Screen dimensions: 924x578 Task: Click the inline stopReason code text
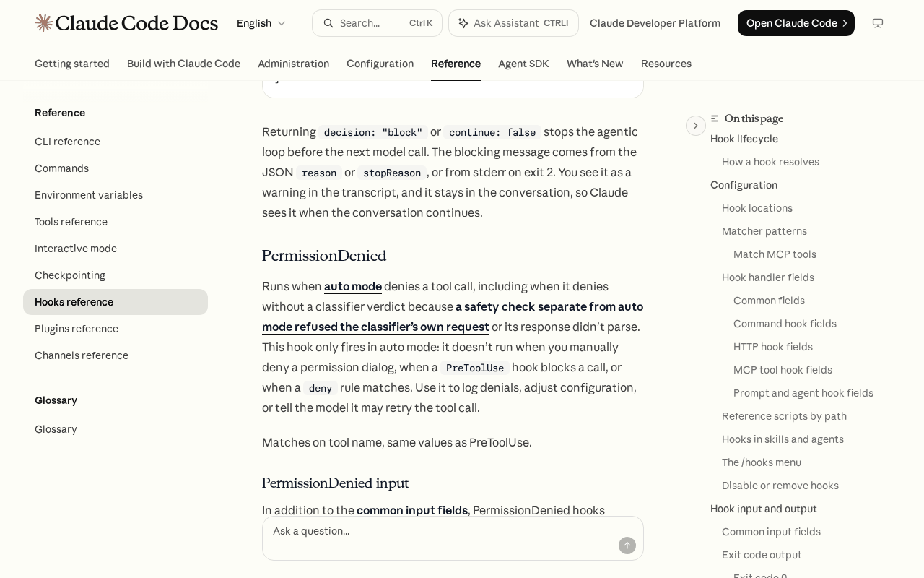(392, 173)
